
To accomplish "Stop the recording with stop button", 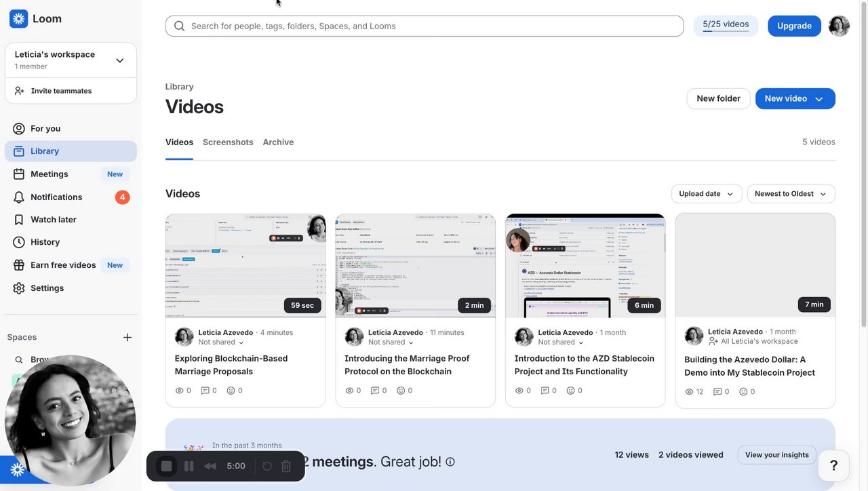I will click(x=167, y=466).
